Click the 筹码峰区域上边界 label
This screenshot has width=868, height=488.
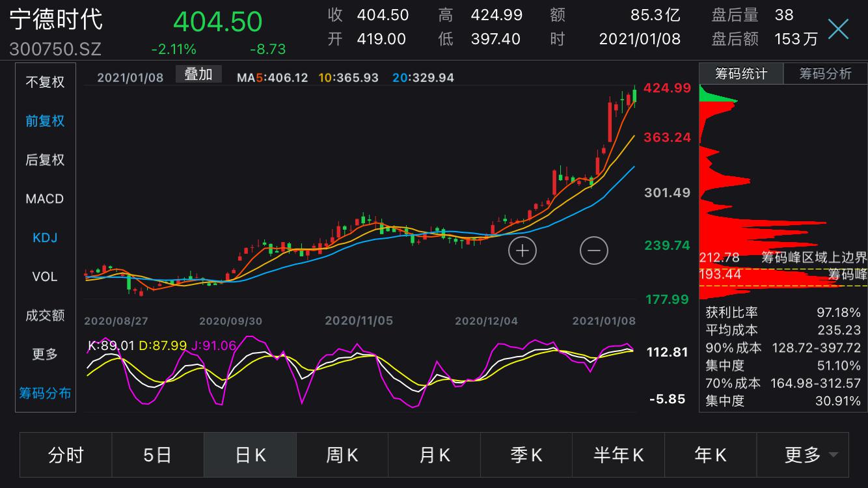[814, 258]
